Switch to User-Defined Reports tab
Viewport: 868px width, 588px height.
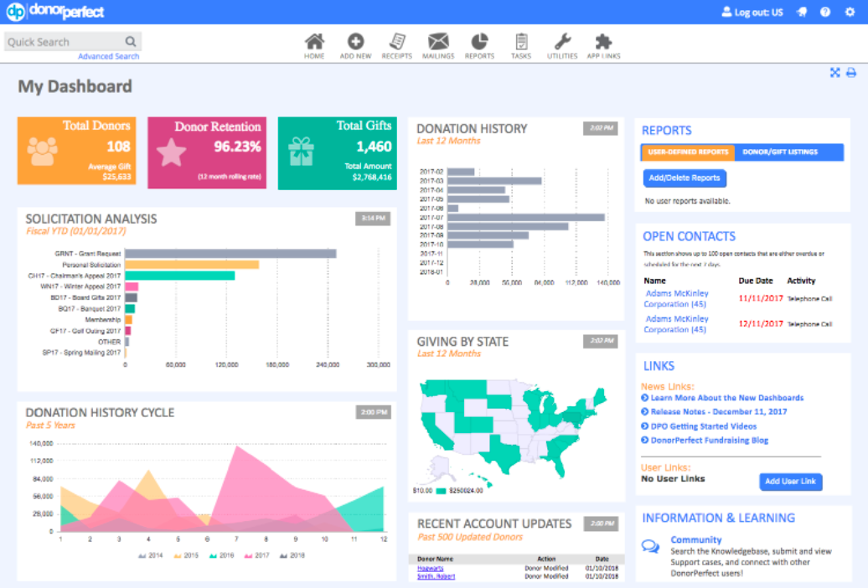[688, 152]
